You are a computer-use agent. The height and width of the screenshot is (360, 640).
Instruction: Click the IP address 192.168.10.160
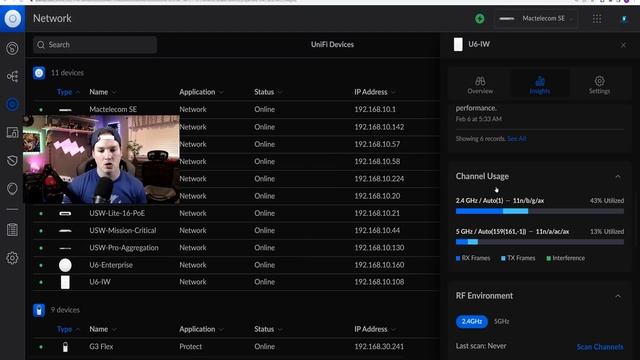[x=379, y=265]
